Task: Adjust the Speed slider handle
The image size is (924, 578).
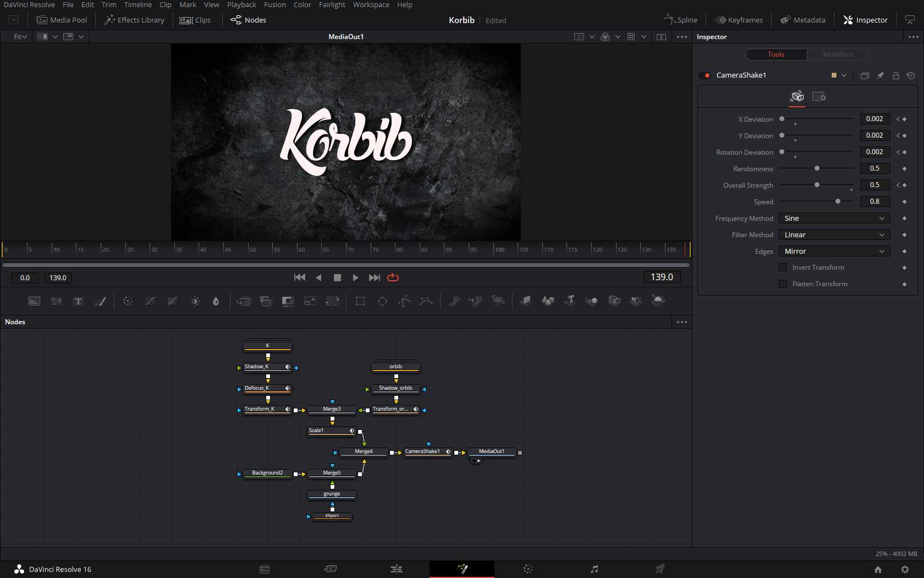Action: click(838, 201)
